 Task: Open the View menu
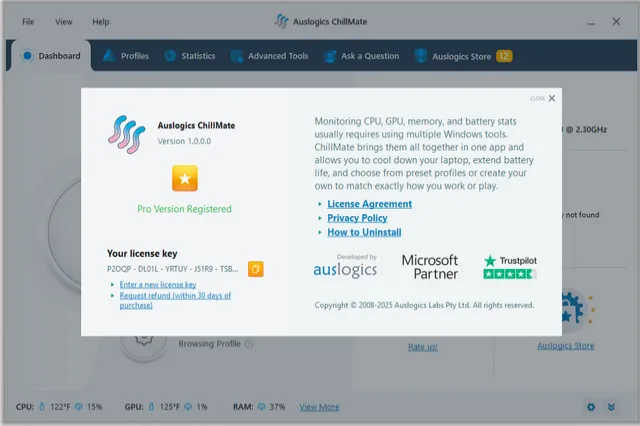[64, 22]
